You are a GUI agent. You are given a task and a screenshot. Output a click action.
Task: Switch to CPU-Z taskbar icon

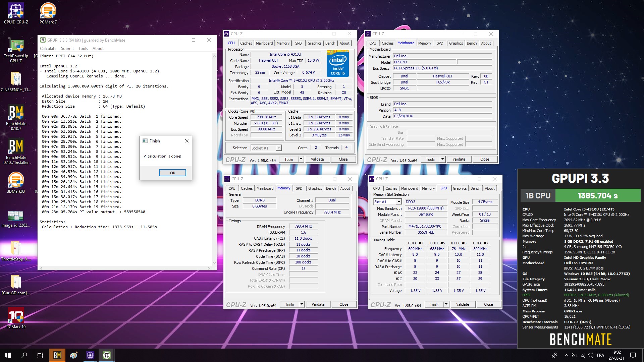coord(90,355)
